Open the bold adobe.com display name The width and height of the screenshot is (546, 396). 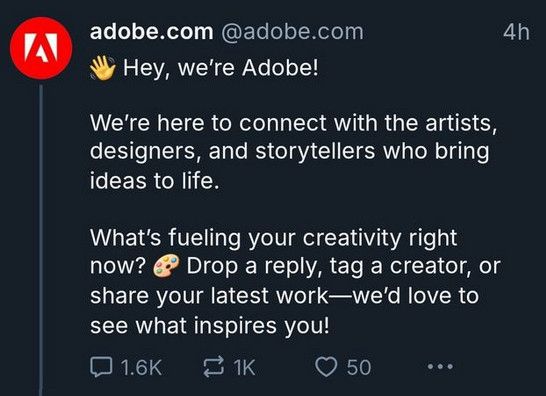(151, 32)
